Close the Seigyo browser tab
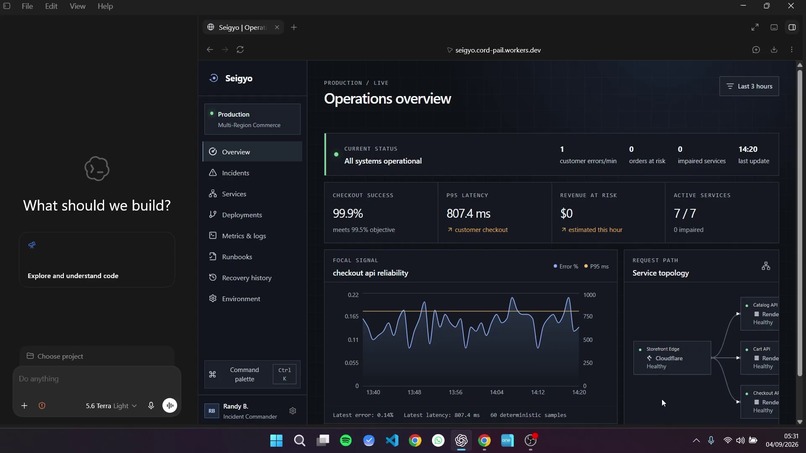Image resolution: width=806 pixels, height=453 pixels. point(277,27)
